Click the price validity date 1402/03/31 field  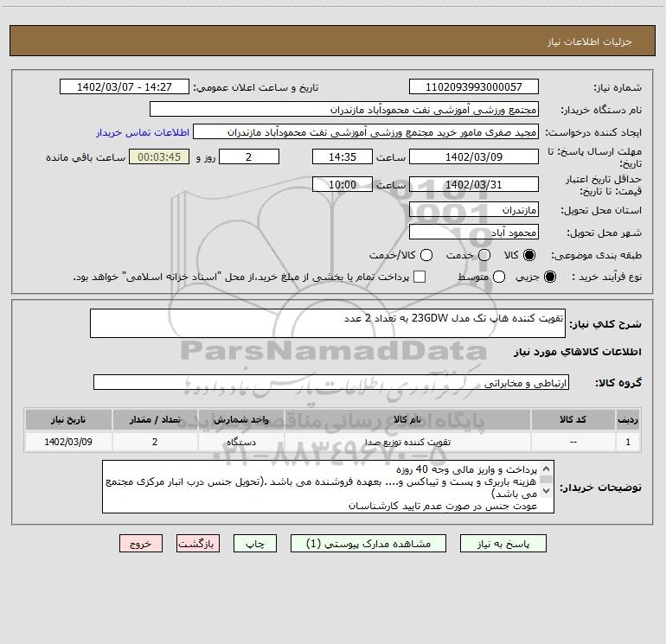coord(474,185)
